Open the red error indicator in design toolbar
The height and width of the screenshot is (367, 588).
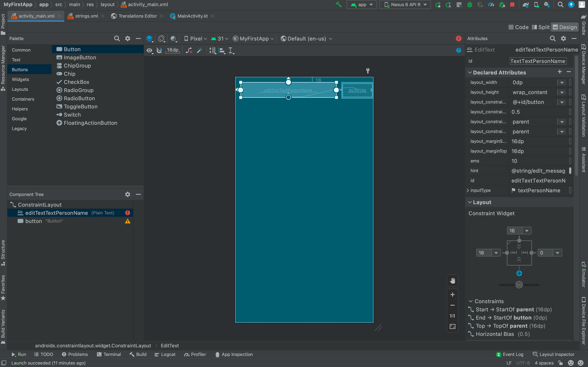tap(458, 39)
